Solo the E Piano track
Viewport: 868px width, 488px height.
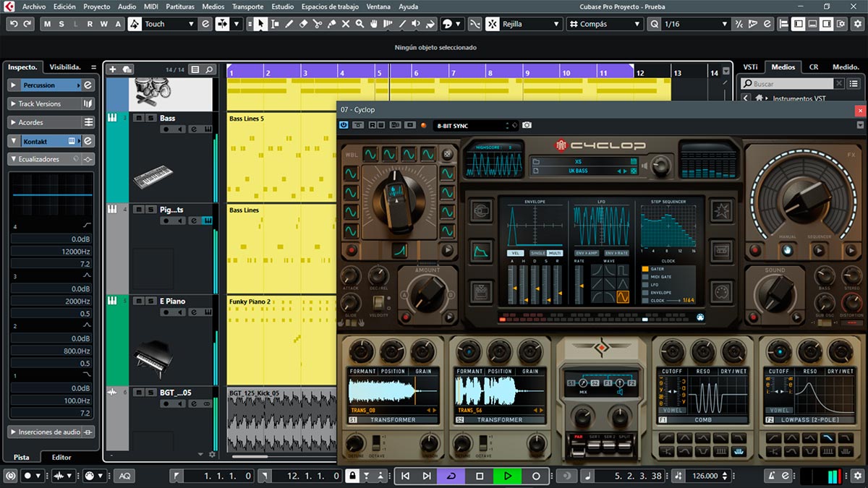(x=150, y=301)
